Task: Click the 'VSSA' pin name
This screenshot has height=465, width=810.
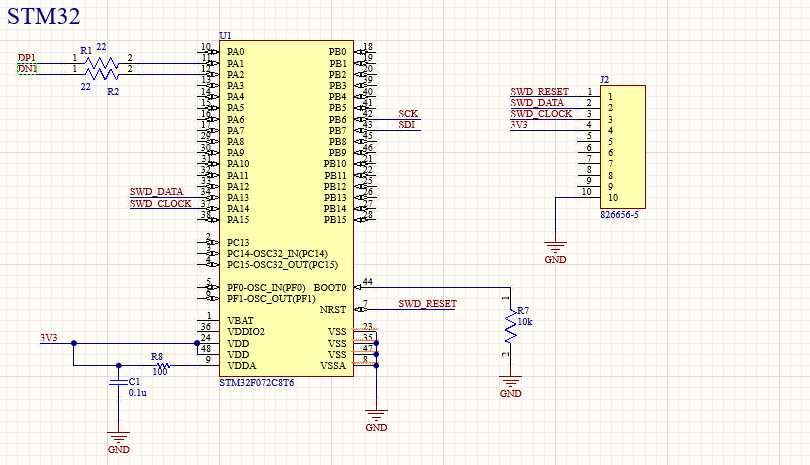Action: pyautogui.click(x=333, y=365)
